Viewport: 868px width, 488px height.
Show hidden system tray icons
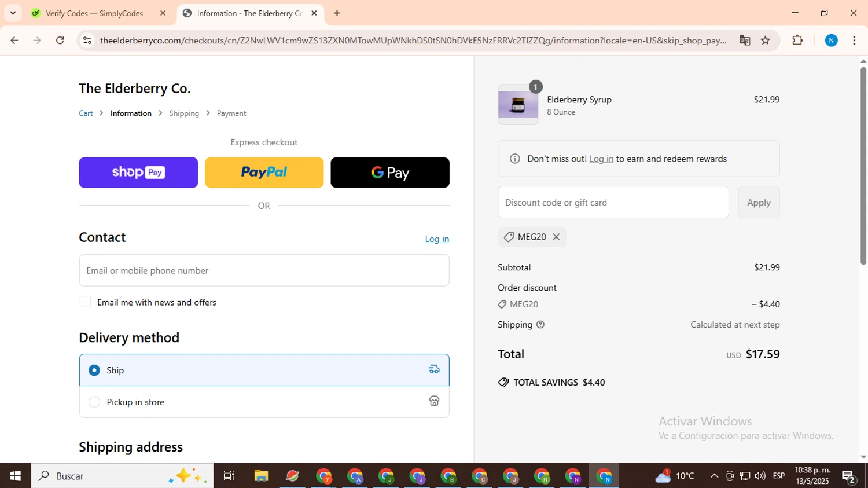pyautogui.click(x=714, y=476)
